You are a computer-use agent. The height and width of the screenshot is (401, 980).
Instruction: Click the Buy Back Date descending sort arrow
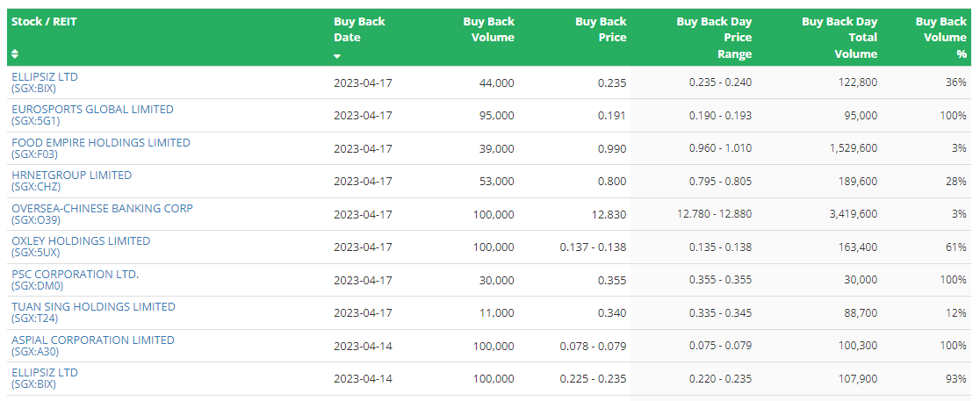click(x=337, y=56)
